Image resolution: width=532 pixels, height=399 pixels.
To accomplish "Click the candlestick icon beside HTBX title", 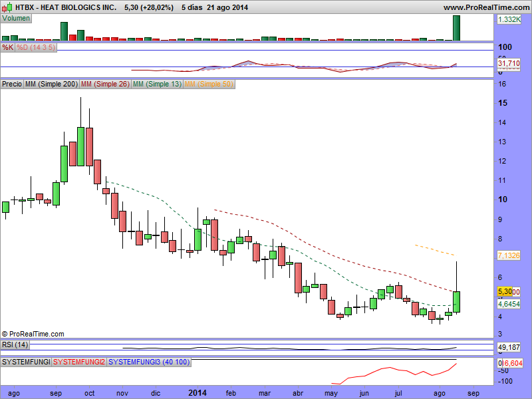I will coord(7,7).
